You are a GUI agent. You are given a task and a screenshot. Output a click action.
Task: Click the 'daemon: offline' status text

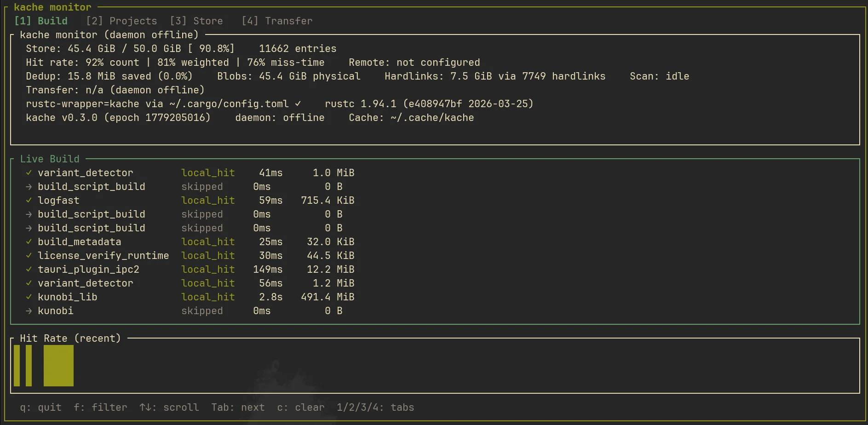(280, 118)
